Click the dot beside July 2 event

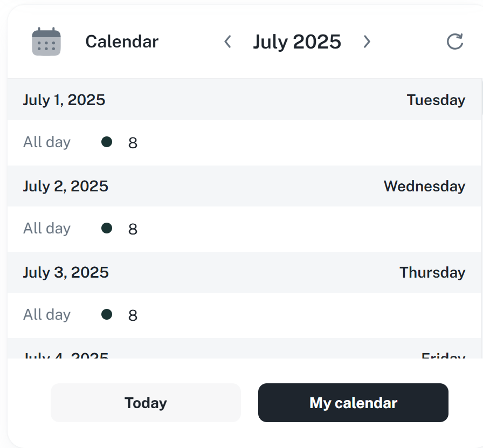point(107,228)
